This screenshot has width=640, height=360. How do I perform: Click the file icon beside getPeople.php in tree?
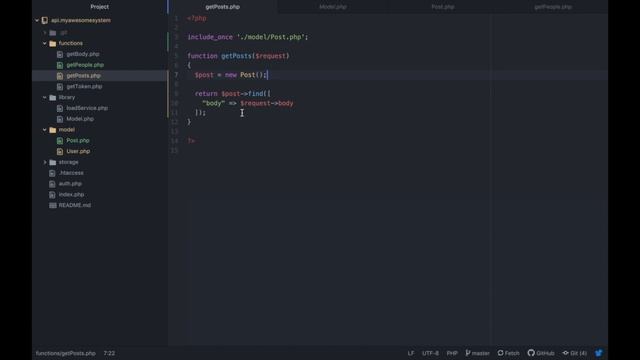click(60, 65)
